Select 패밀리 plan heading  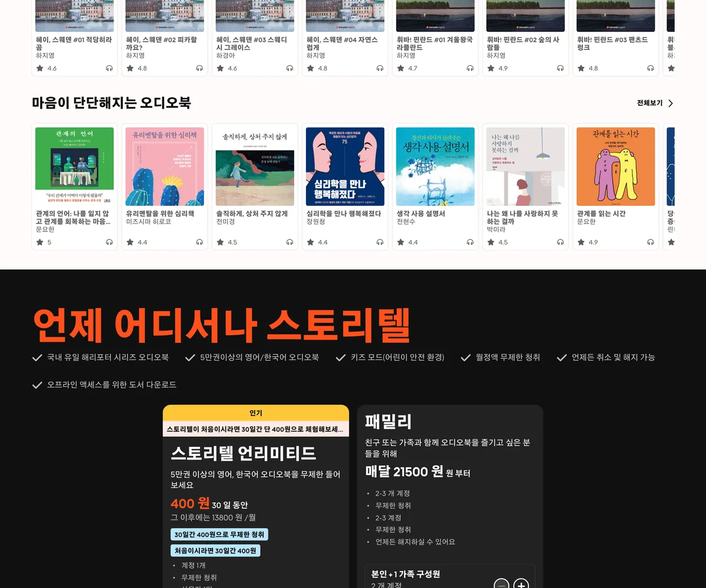click(x=388, y=422)
